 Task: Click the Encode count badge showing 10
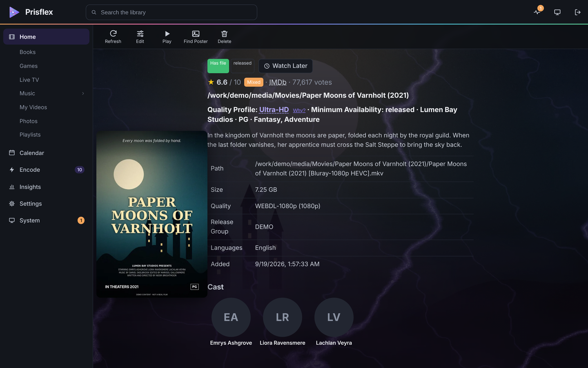[80, 170]
